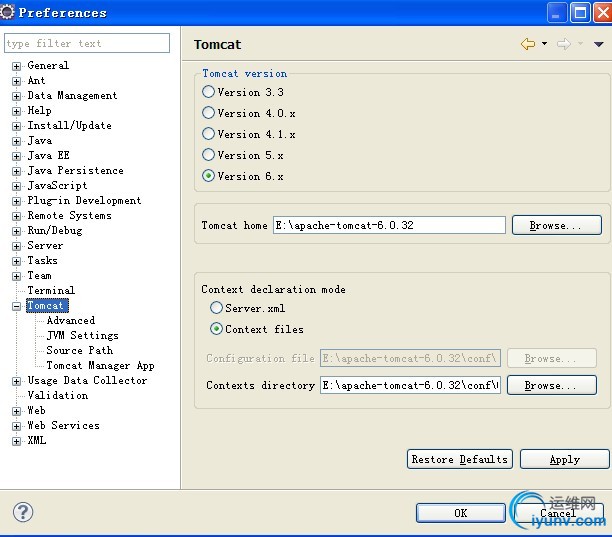Click the Apply button
The width and height of the screenshot is (612, 537).
(x=564, y=459)
